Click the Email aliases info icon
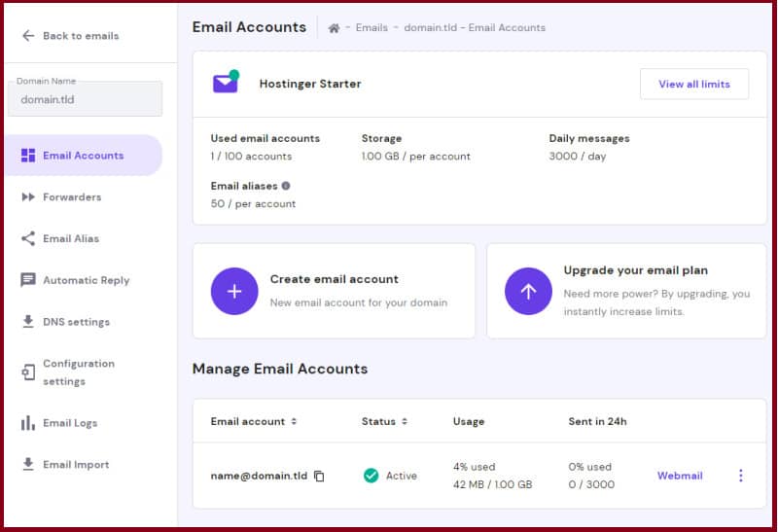Image resolution: width=778 pixels, height=532 pixels. pyautogui.click(x=286, y=186)
